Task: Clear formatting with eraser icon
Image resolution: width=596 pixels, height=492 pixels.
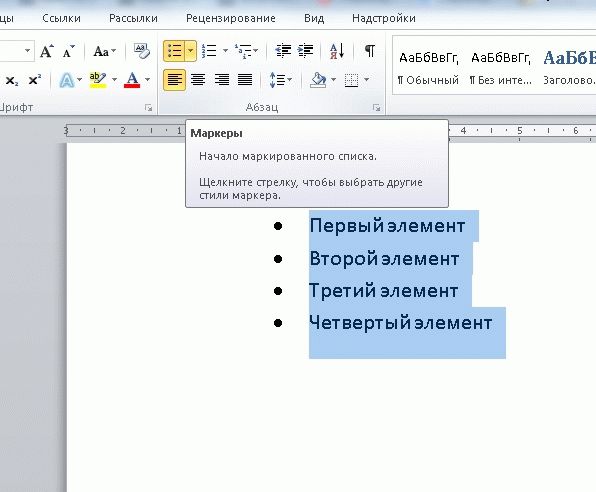Action: [x=142, y=51]
